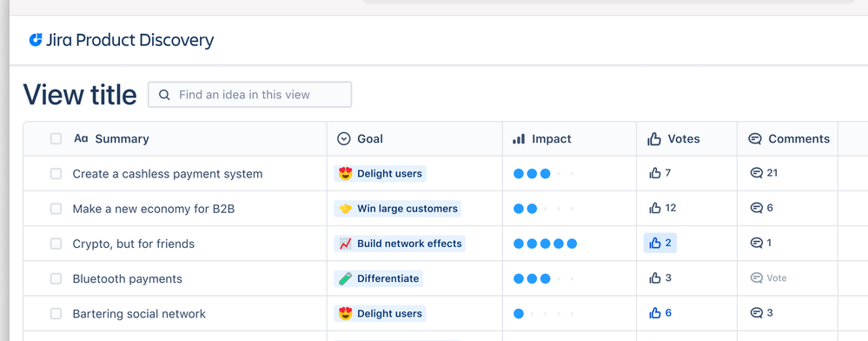The height and width of the screenshot is (341, 868).
Task: Set impact dots on Bartering social network row
Action: pos(546,313)
